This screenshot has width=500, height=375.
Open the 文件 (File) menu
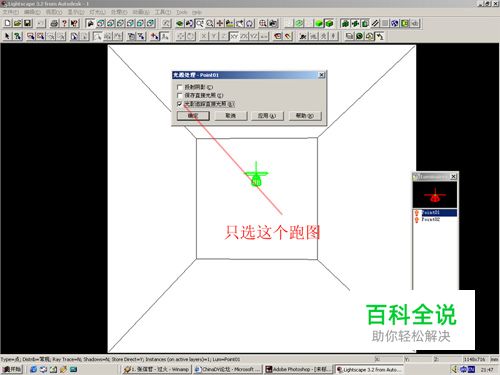click(x=11, y=12)
